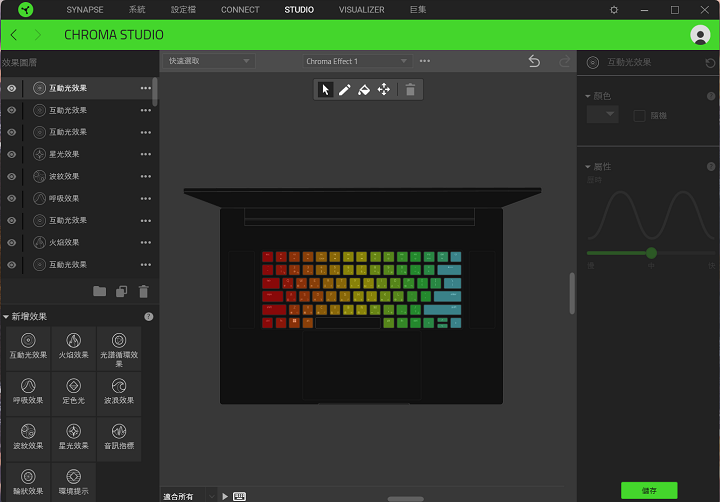Open the Chroma Effect 1 dropdown
The image size is (720, 502).
(357, 61)
